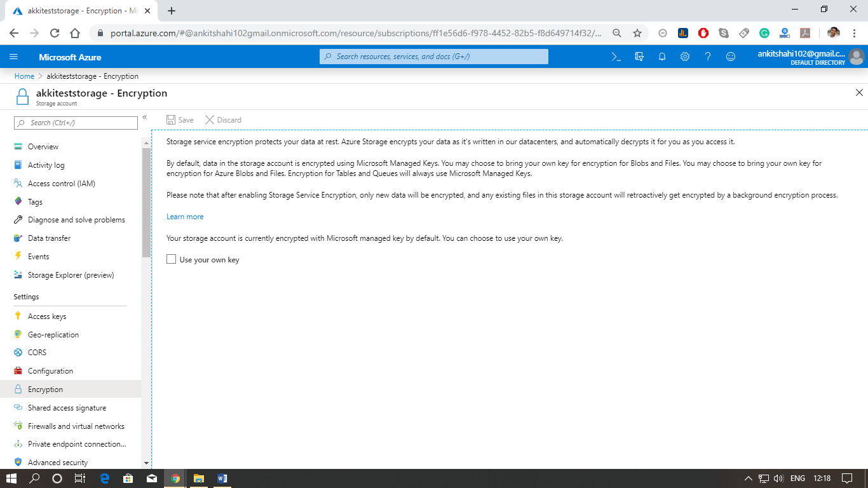The image size is (868, 488).
Task: Open the Learn more link
Action: click(185, 217)
